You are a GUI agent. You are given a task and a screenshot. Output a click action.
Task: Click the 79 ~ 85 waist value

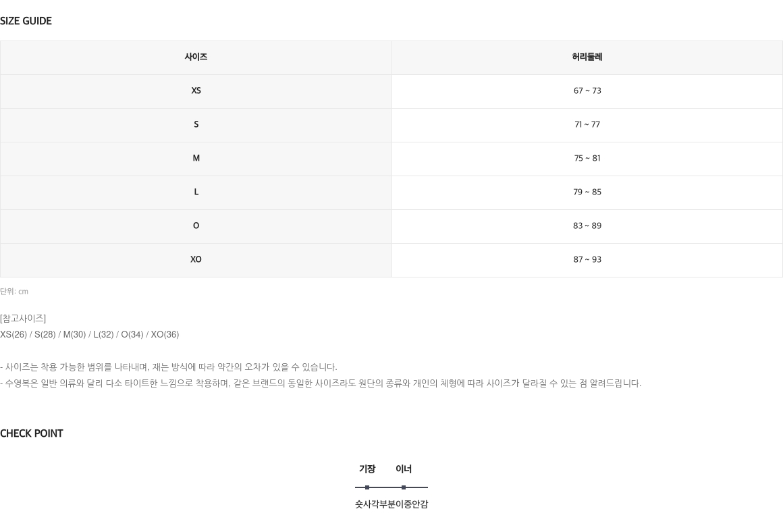[x=587, y=192]
